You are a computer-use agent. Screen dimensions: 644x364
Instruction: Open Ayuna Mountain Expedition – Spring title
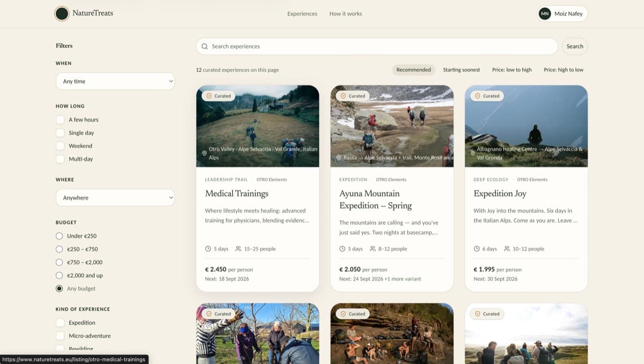coord(376,199)
